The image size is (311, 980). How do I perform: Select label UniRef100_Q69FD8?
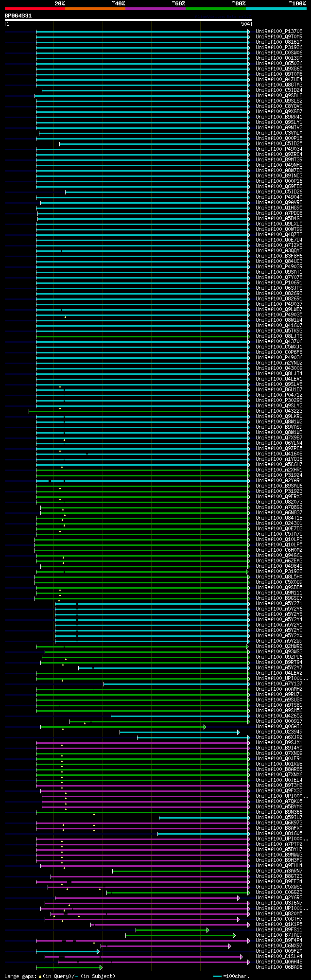[279, 187]
